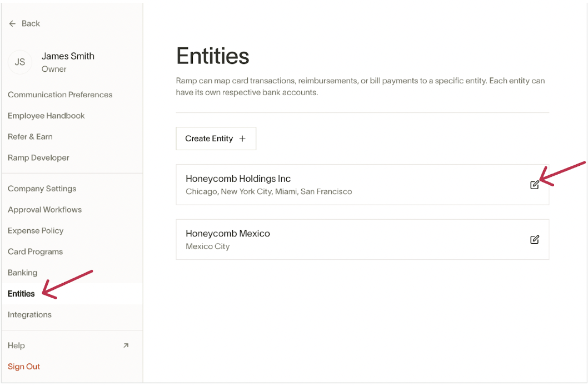The width and height of the screenshot is (588, 385).
Task: Edit the Honeycomb Holdings Inc entity
Action: pos(535,185)
